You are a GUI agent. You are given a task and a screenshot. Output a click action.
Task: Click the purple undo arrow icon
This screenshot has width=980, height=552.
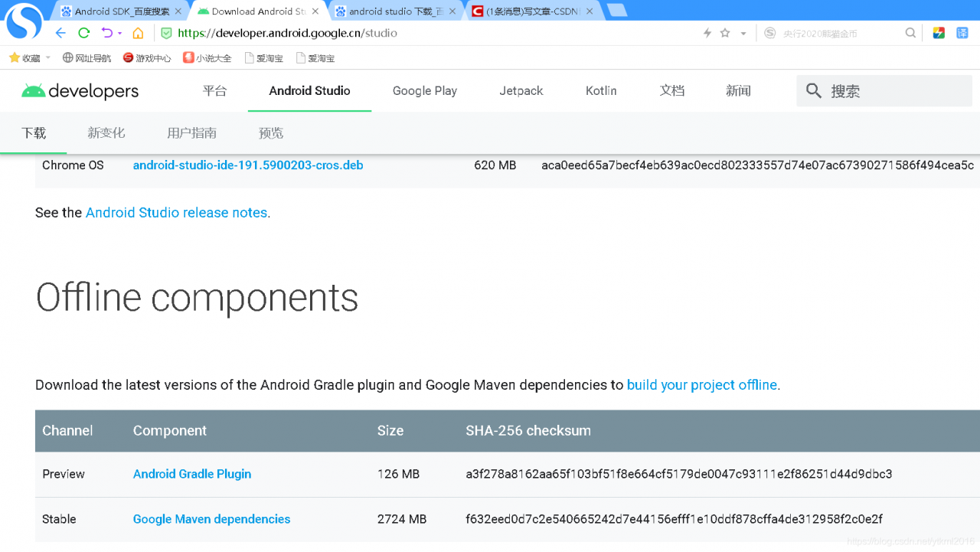point(106,33)
